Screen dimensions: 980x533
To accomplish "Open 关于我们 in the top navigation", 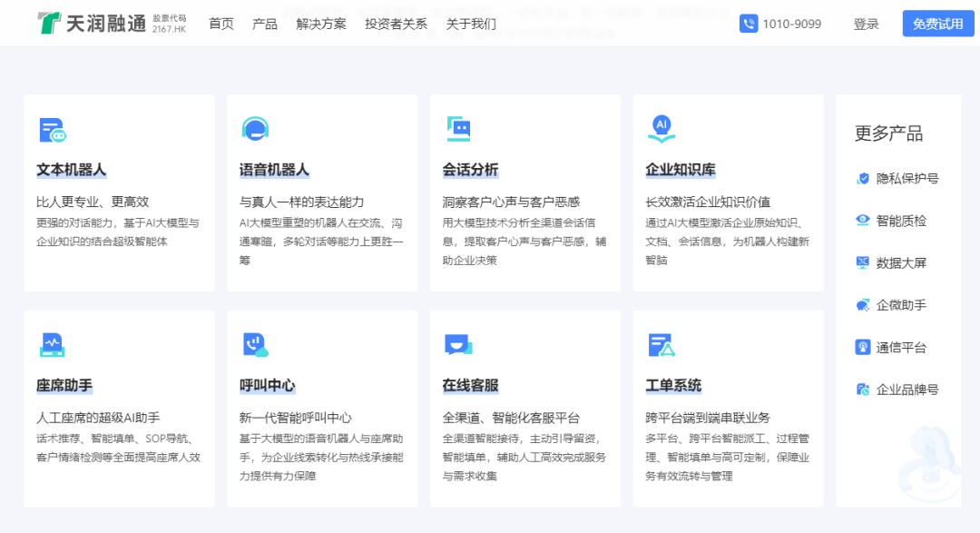I will [471, 24].
